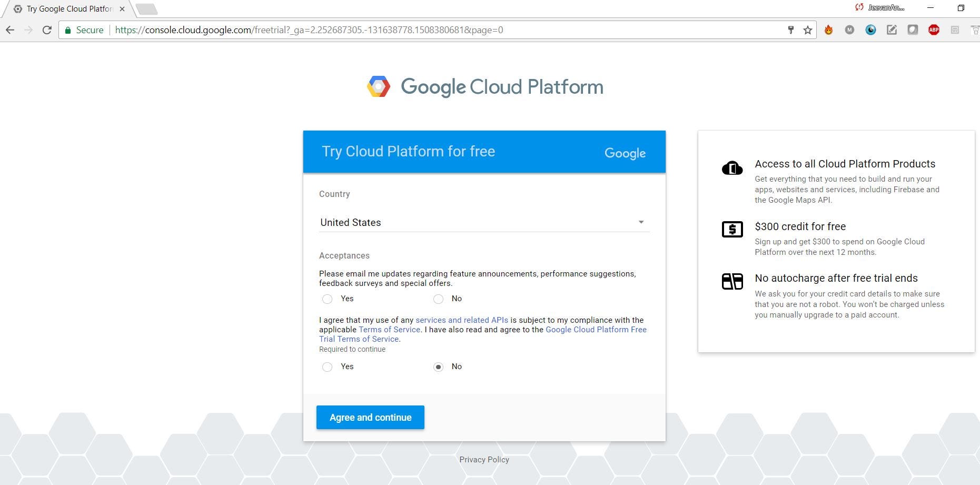Screen dimensions: 980x485
Task: Click the Required to continue note
Action: [x=352, y=349]
